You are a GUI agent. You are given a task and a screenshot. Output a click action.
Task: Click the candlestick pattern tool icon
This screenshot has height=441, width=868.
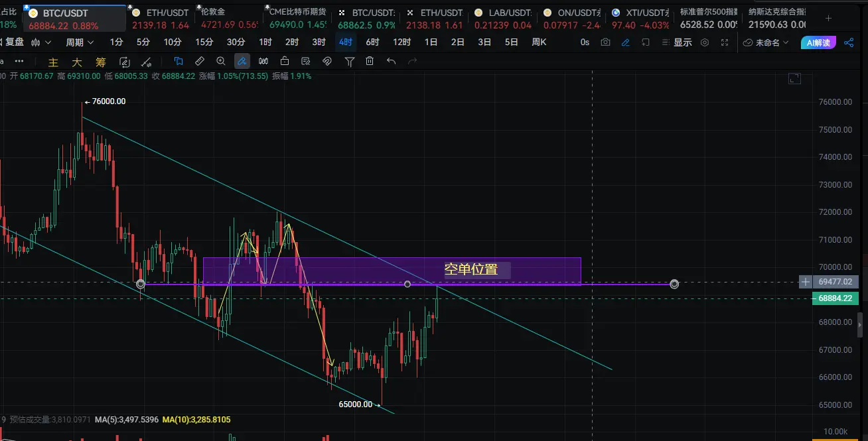pos(263,61)
